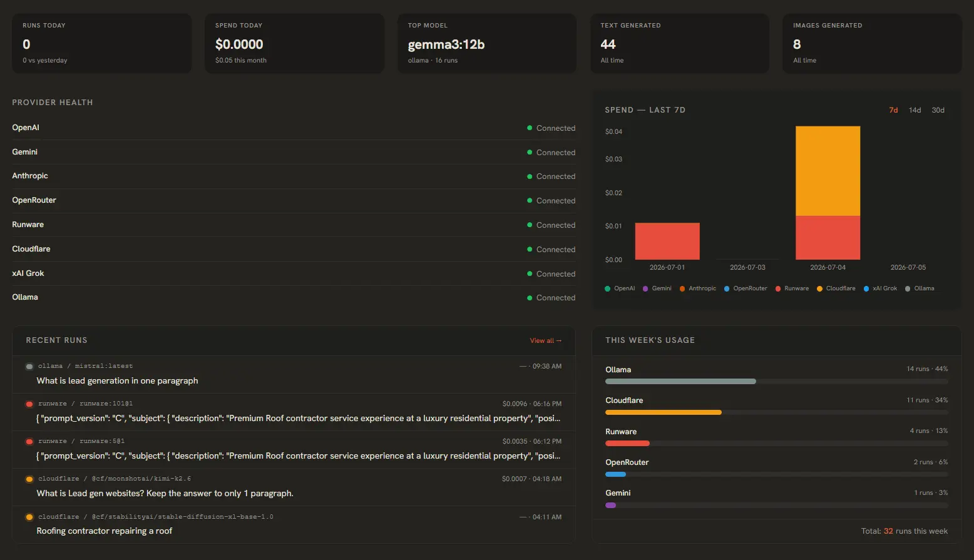Click the 2026-07-05 date label on chart
Viewport: 974px width, 560px height.
coord(908,268)
